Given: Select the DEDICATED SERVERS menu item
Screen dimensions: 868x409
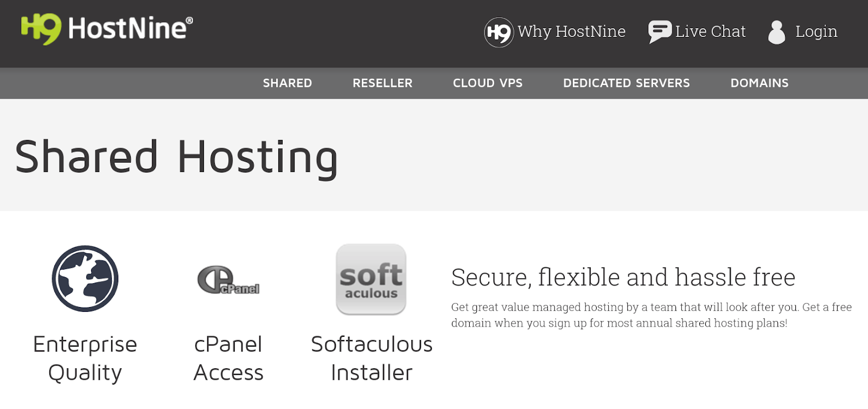Looking at the screenshot, I should 627,83.
